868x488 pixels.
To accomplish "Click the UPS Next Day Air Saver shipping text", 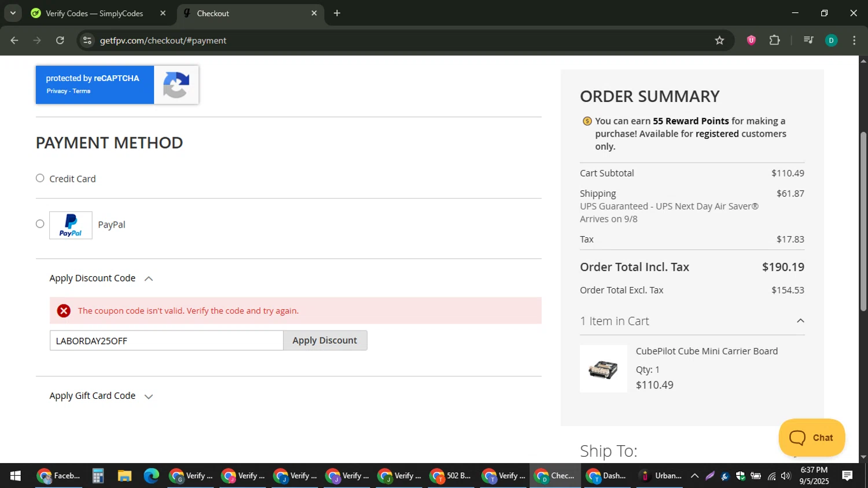I will 669,206.
